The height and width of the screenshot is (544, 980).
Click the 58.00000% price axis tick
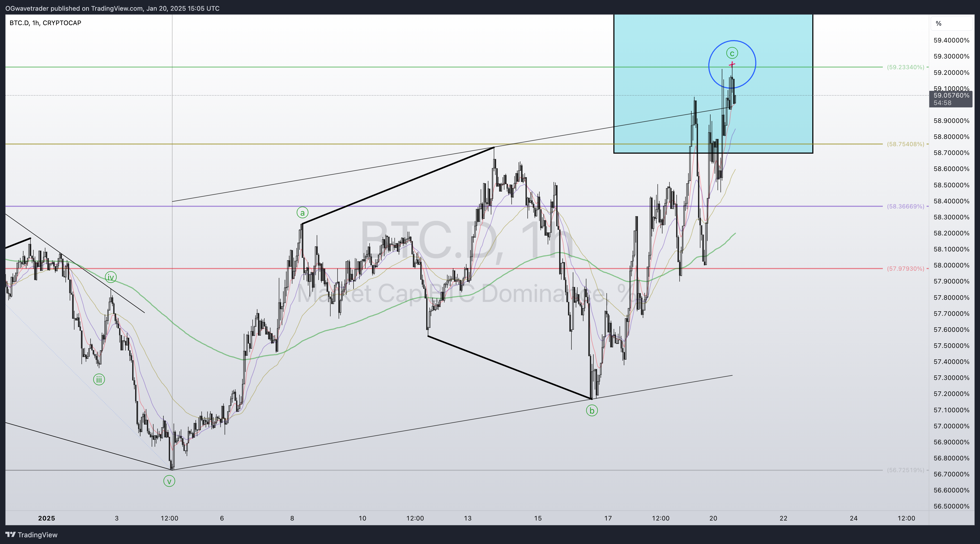click(951, 265)
